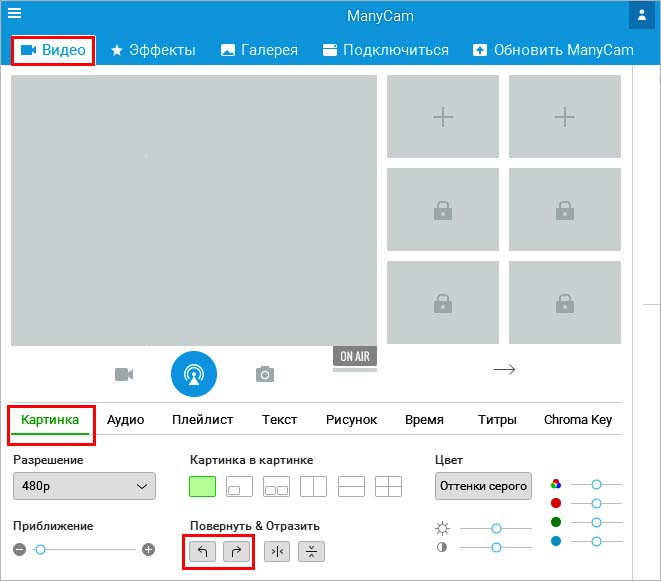Screen dimensions: 661x581
Task: Click the zoom in plus icon
Action: coord(148,549)
